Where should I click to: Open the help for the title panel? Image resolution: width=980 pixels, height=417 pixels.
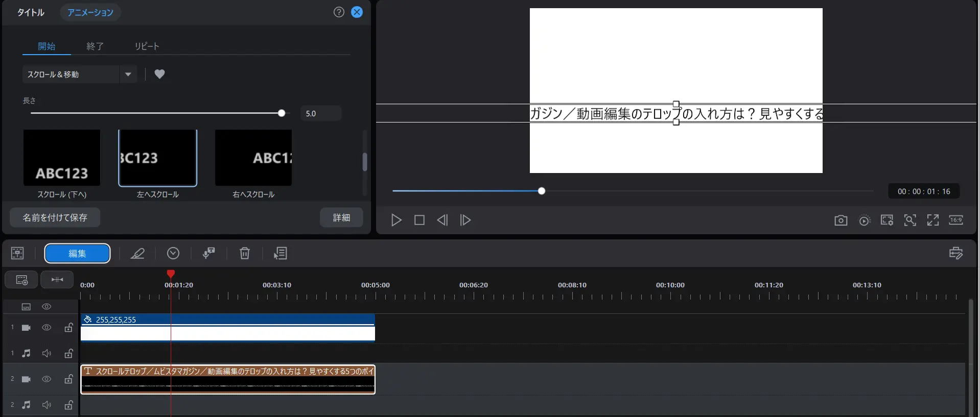click(x=339, y=12)
